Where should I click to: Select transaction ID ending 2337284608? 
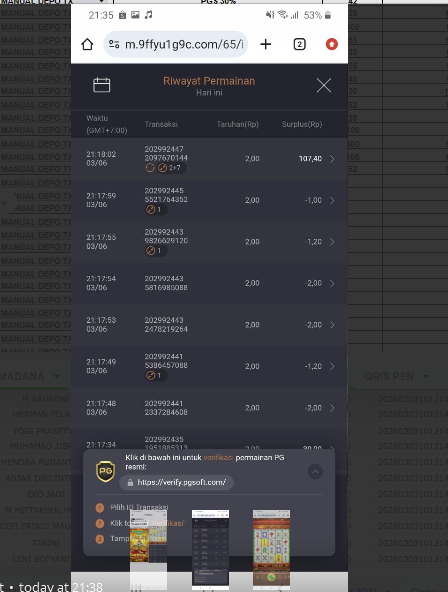click(166, 408)
